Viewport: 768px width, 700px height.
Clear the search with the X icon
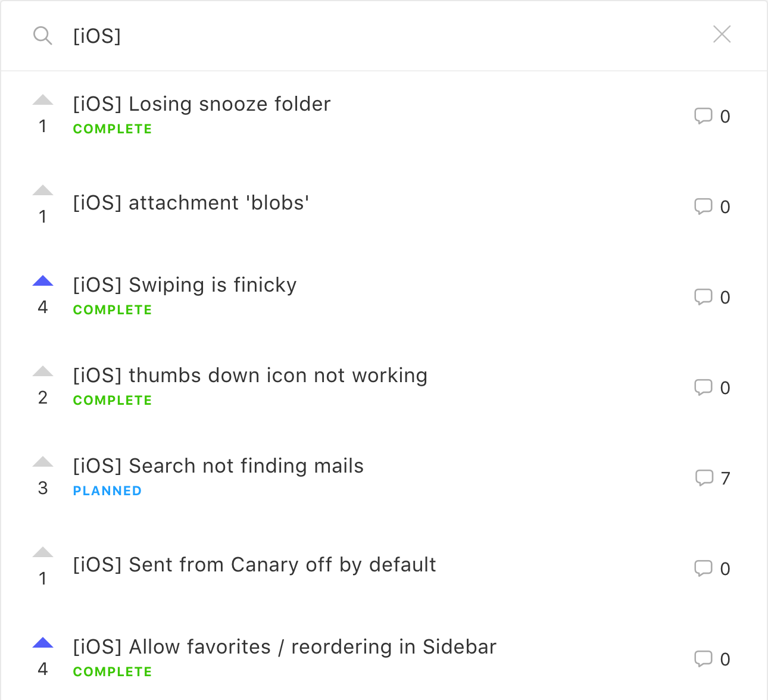[722, 35]
